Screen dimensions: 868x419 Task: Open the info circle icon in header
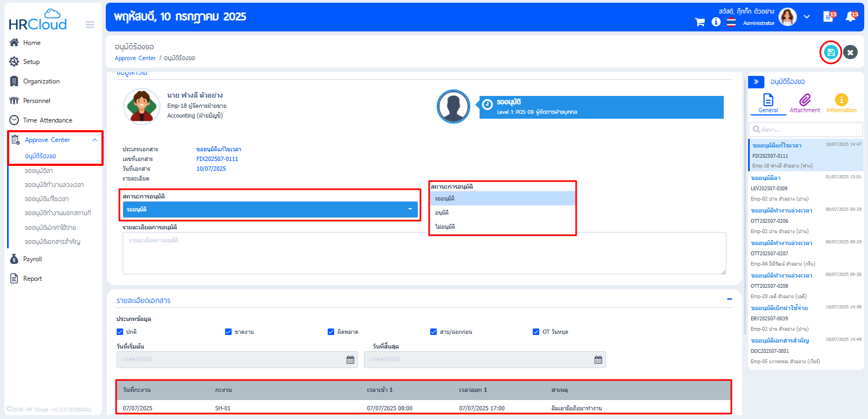coord(716,22)
